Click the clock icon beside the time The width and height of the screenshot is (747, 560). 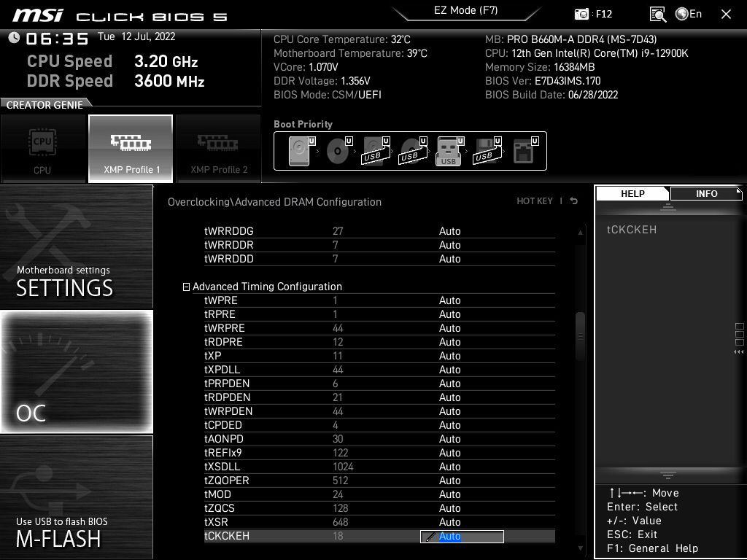tap(14, 37)
